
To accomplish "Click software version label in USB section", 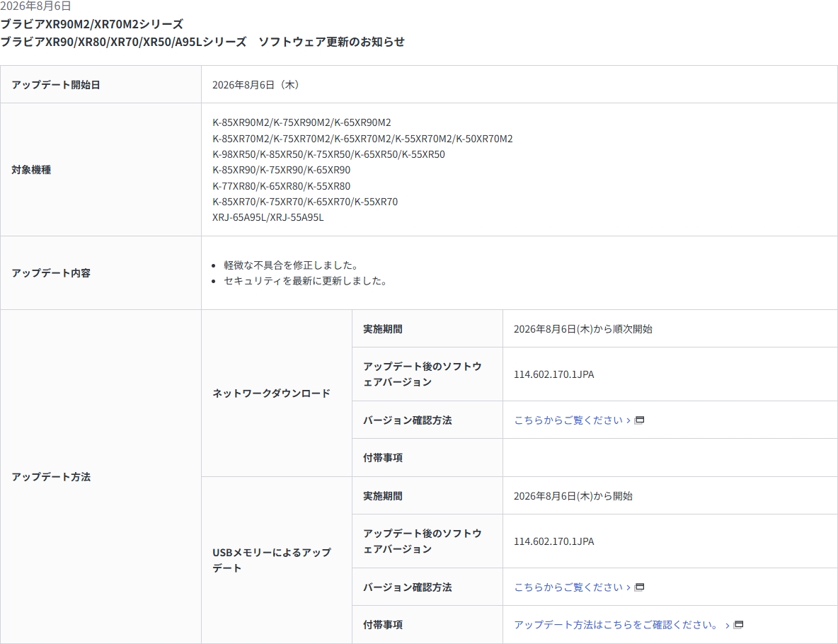I will point(423,541).
